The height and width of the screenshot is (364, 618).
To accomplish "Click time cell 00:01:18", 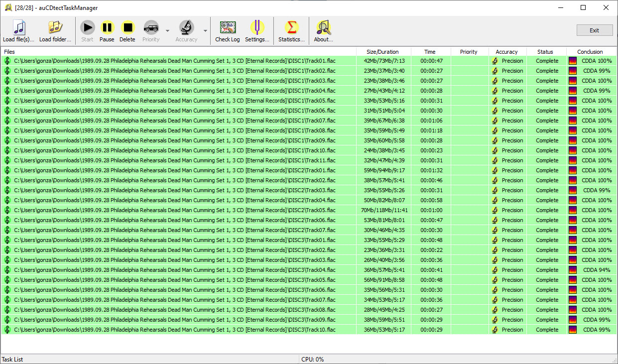I will click(x=431, y=130).
